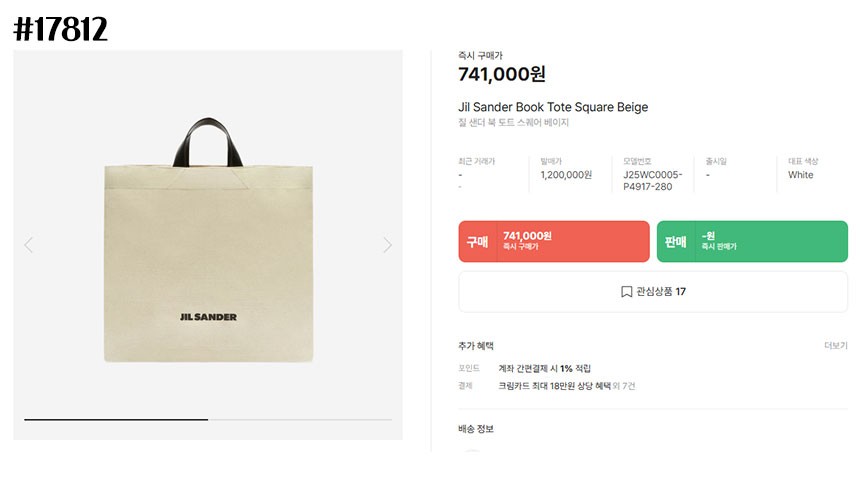This screenshot has height=489, width=860.
Task: Click the next image arrow on product photo
Action: [387, 245]
